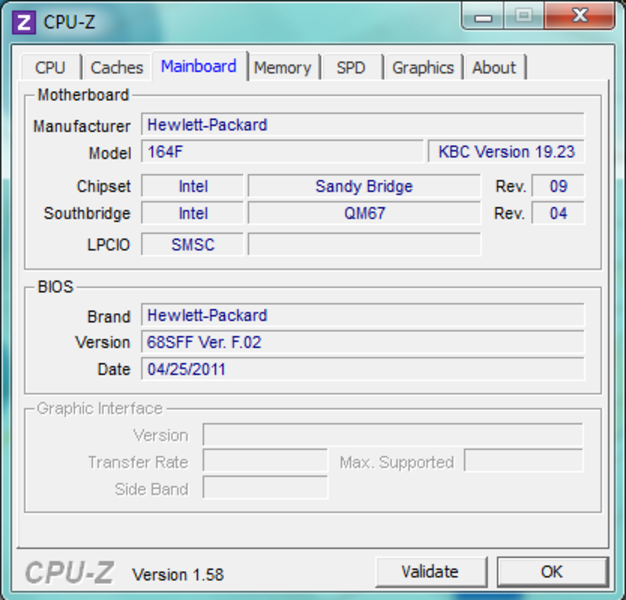
Task: Click the Manufacturer label
Action: [x=82, y=126]
